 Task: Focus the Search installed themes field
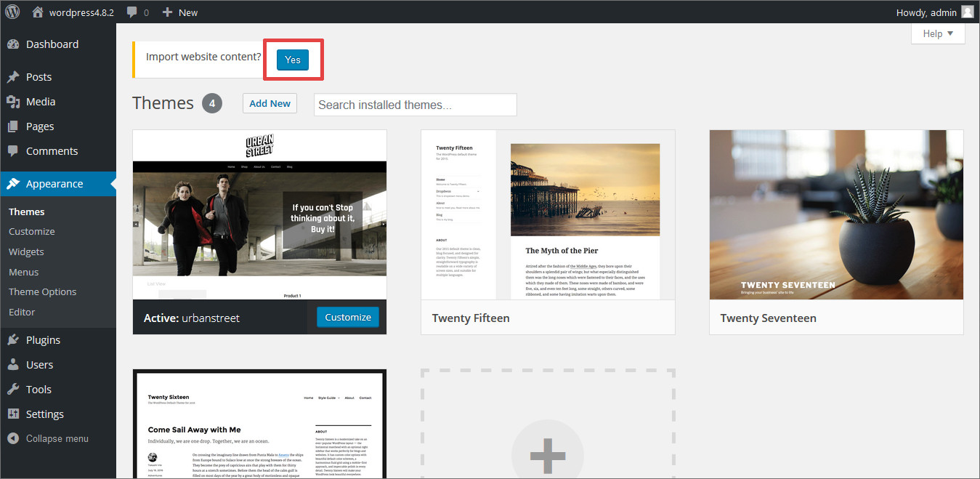(416, 105)
